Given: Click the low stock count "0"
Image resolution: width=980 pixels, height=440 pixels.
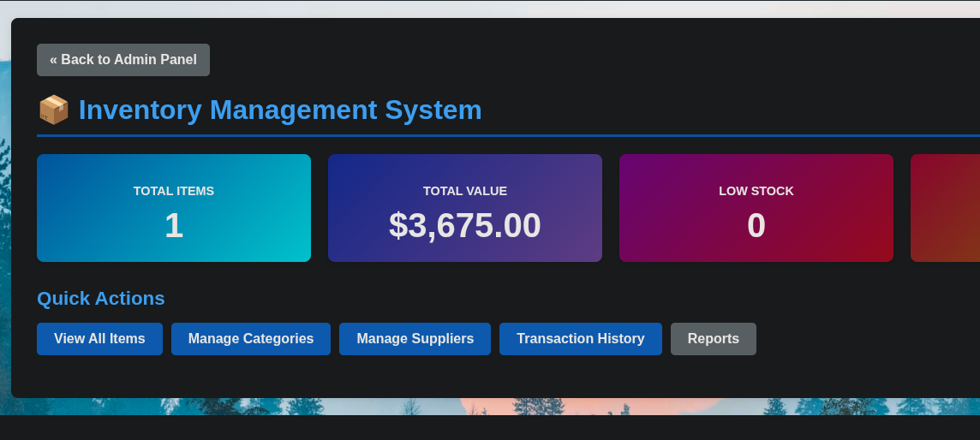Looking at the screenshot, I should (756, 225).
